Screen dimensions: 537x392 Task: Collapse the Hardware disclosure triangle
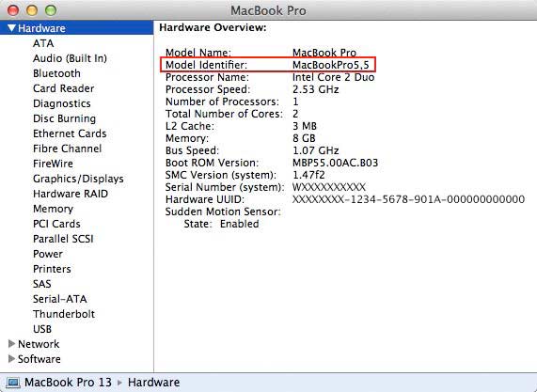[11, 28]
